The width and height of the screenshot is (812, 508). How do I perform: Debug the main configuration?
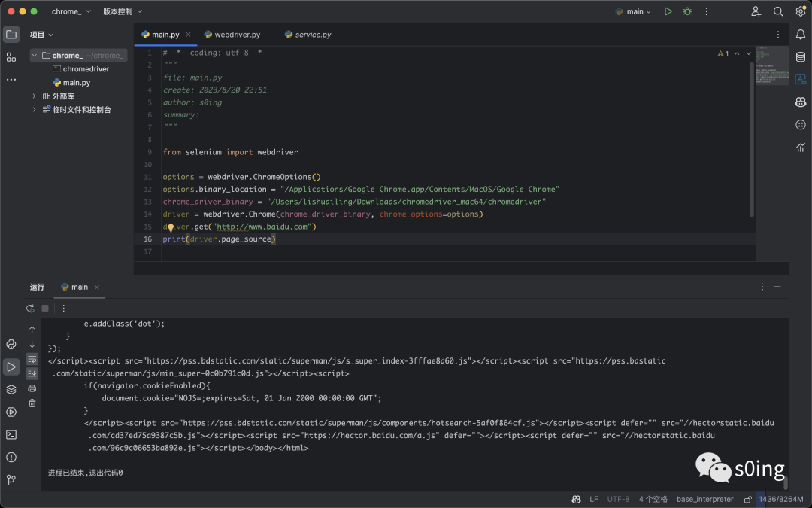[x=687, y=11]
